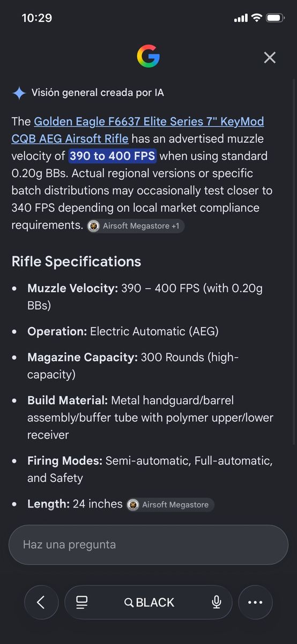Image resolution: width=297 pixels, height=644 pixels.
Task: Open the Golden Eagle F6637 rifle link
Action: pos(138,130)
